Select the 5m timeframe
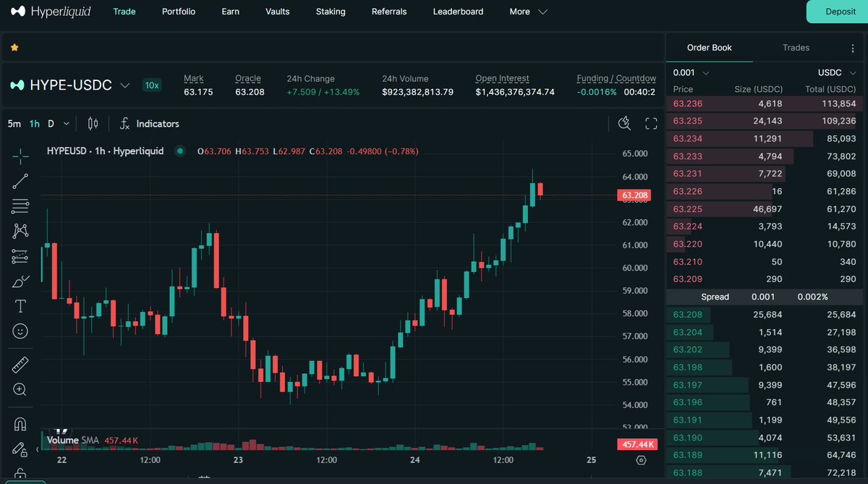The image size is (868, 484). [14, 124]
